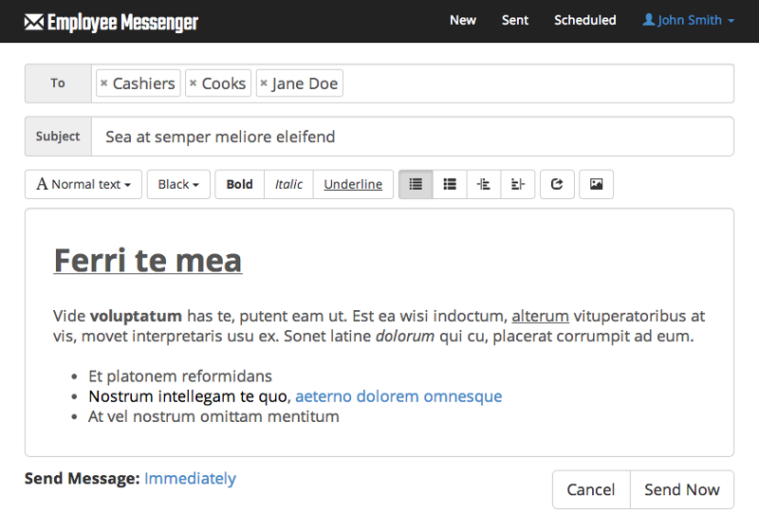Click the Send Now button
This screenshot has height=532, width=759.
click(682, 489)
